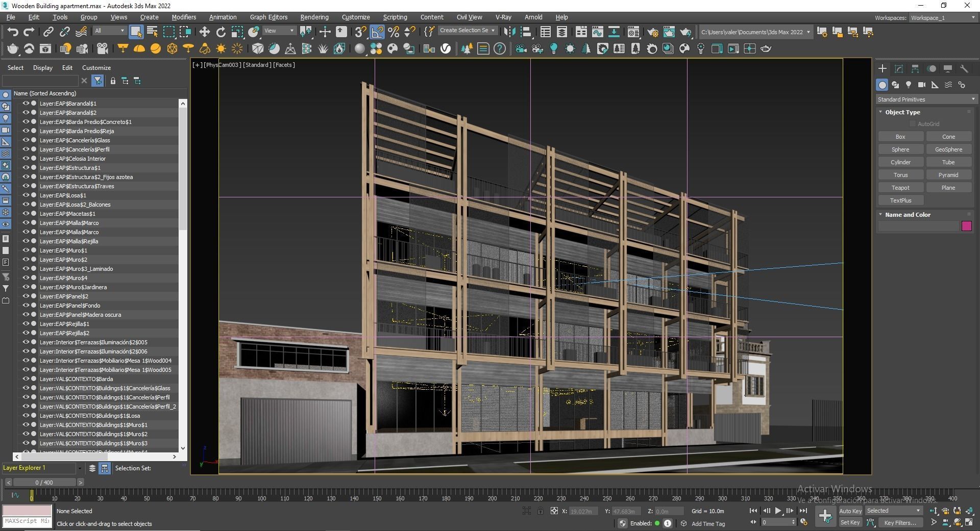The width and height of the screenshot is (980, 531).
Task: Open the Render Setup teapot icon
Action: point(652,32)
